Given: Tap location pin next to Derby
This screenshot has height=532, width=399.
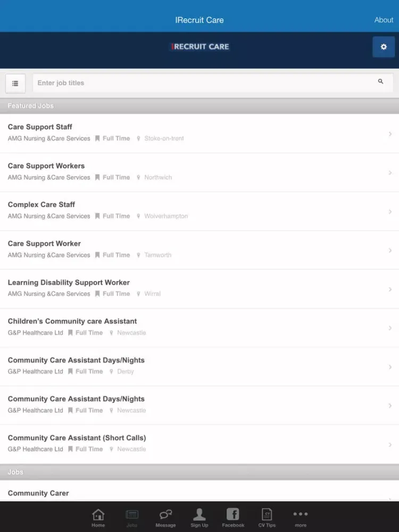Looking at the screenshot, I should 111,371.
